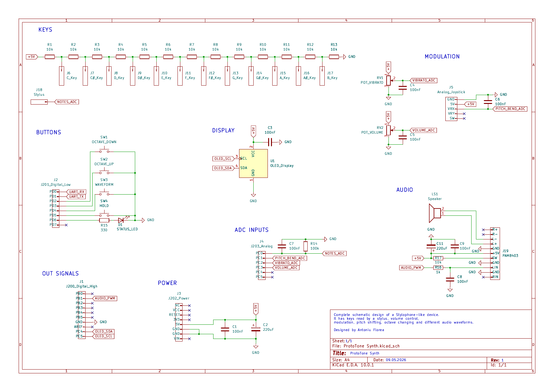The image size is (554, 392).
Task: Click the J3 J202_Power connector body
Action: [179, 322]
